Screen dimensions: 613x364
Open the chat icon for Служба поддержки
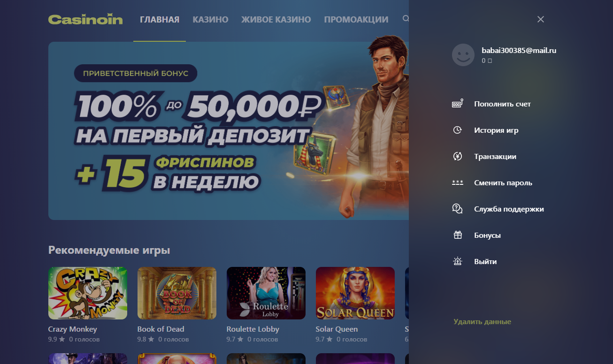click(457, 209)
